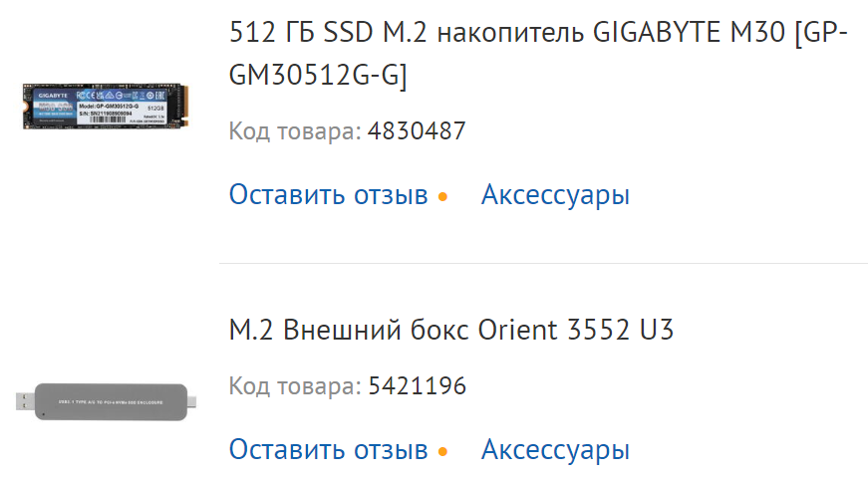Viewport: 868px width, 478px height.
Task: Leave a review for the GIGABYTE SSD
Action: 328,194
